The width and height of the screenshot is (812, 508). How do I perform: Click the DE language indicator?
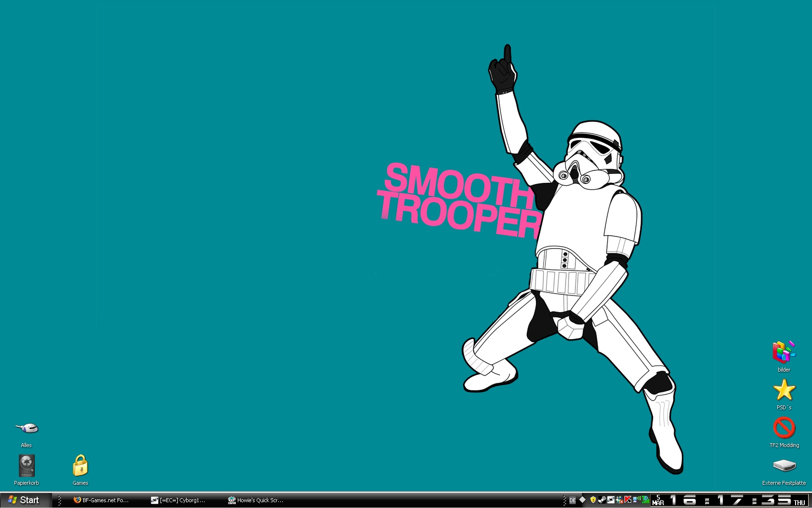pos(572,500)
